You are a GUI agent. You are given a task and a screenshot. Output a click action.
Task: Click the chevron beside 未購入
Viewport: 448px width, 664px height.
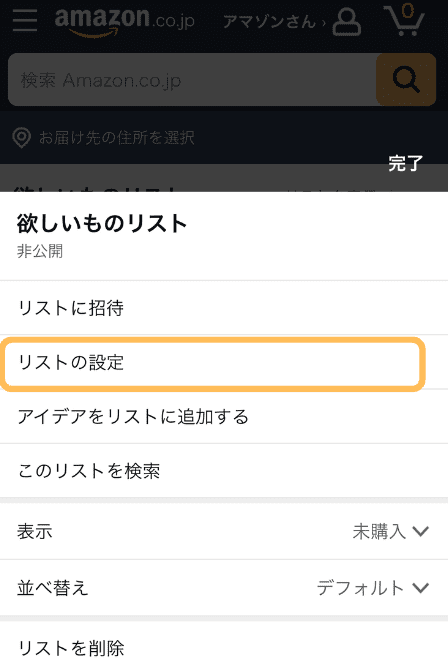421,531
